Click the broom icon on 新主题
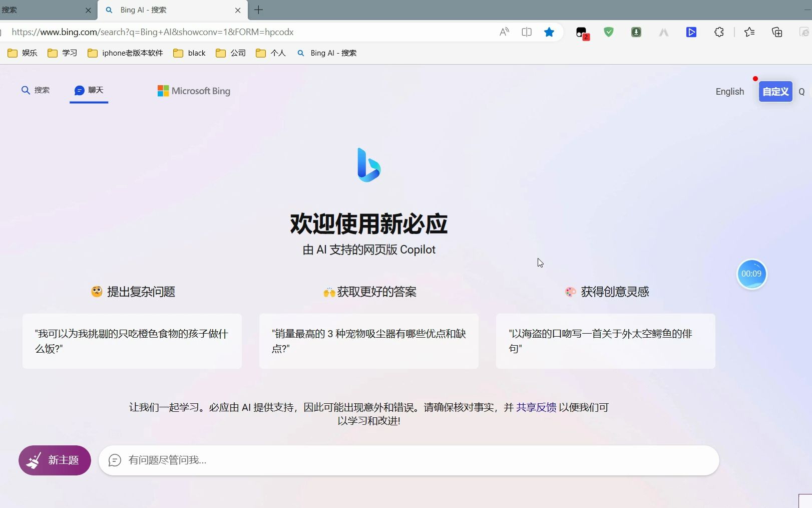This screenshot has height=508, width=812. tap(34, 460)
